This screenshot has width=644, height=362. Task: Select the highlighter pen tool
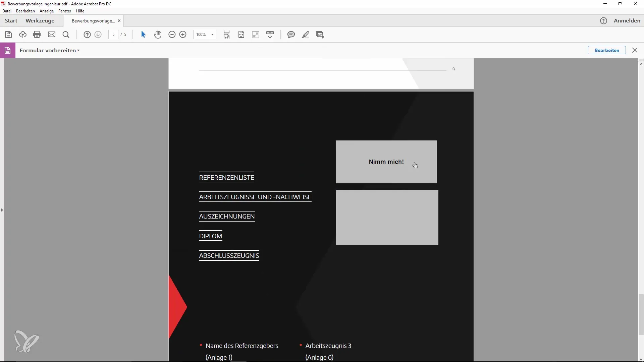point(306,35)
